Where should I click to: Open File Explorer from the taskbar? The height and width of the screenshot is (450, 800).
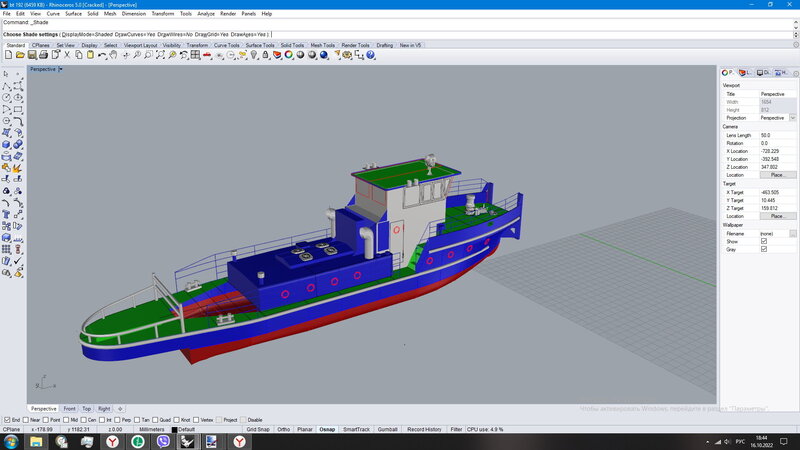pyautogui.click(x=36, y=441)
